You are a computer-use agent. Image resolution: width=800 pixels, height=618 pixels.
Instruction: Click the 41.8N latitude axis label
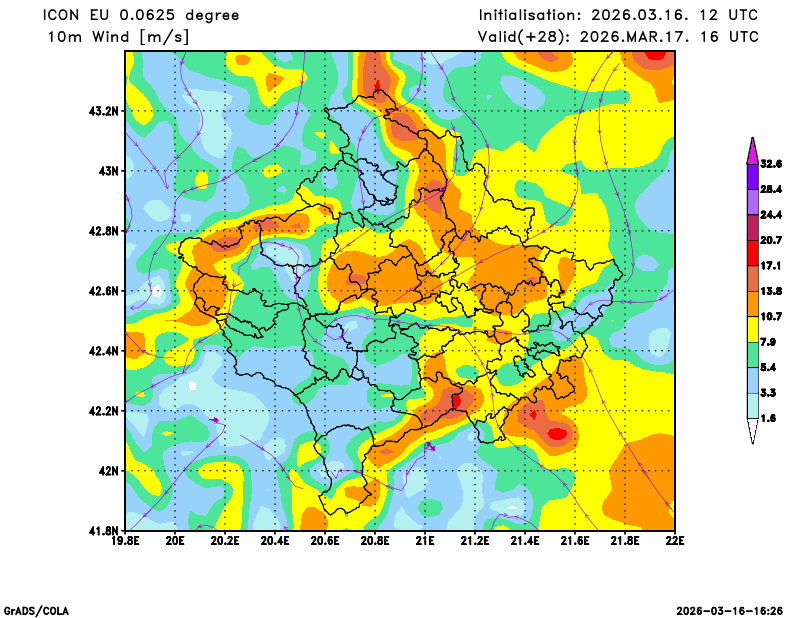(x=104, y=530)
